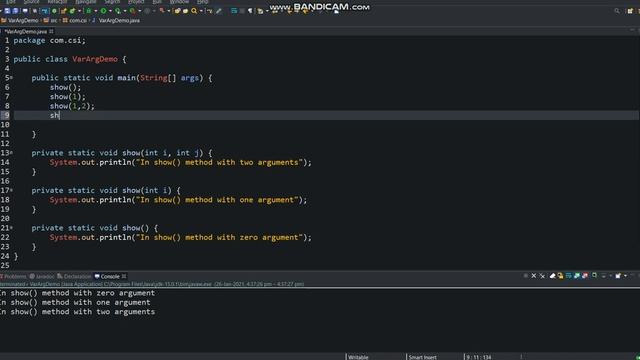Toggle the Mark Occurrences pencil icon

(219, 11)
